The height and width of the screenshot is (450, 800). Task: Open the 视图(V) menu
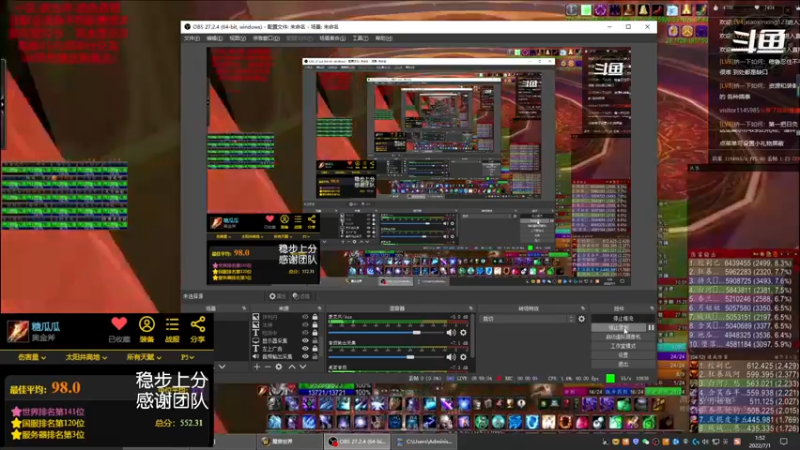coord(237,38)
